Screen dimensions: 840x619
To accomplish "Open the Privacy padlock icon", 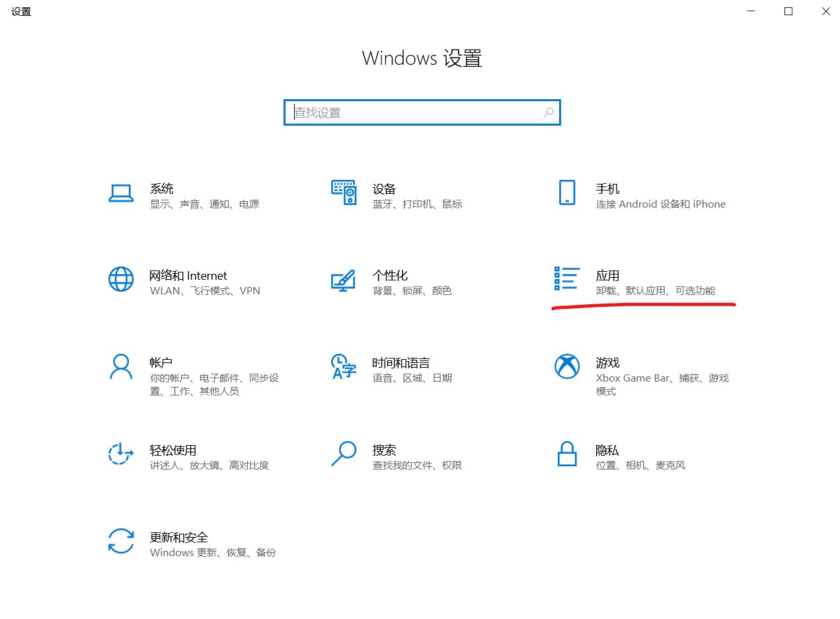I will pos(566,454).
